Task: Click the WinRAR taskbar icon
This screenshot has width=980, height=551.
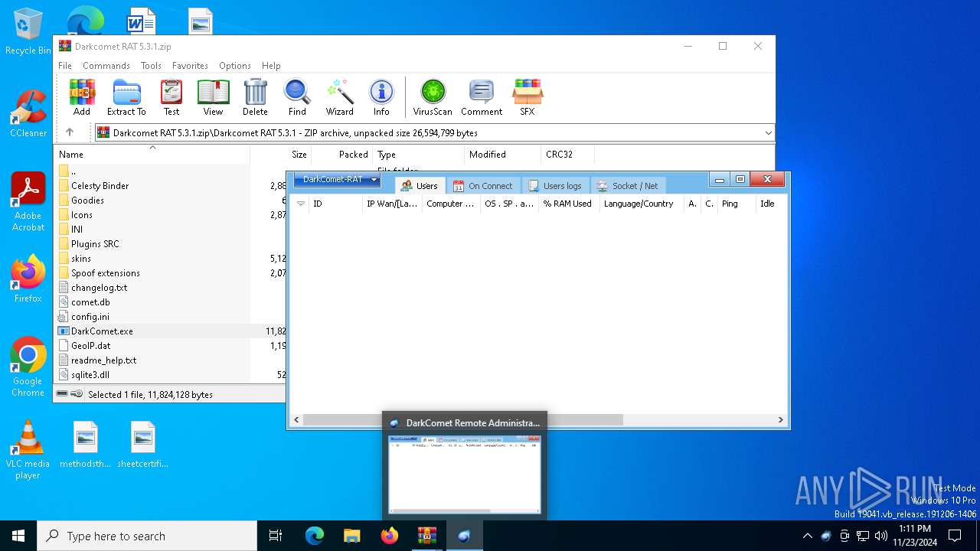Action: tap(426, 536)
